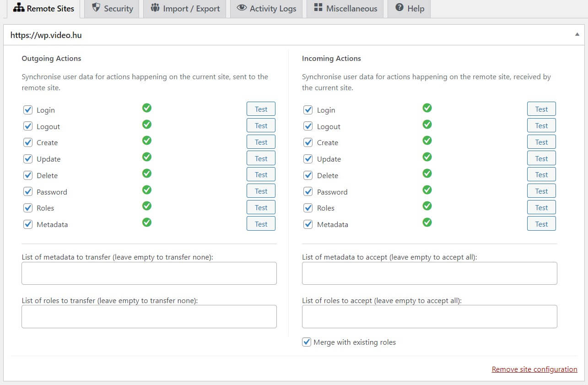Toggle the incoming Create checkbox
588x385 pixels.
[308, 142]
